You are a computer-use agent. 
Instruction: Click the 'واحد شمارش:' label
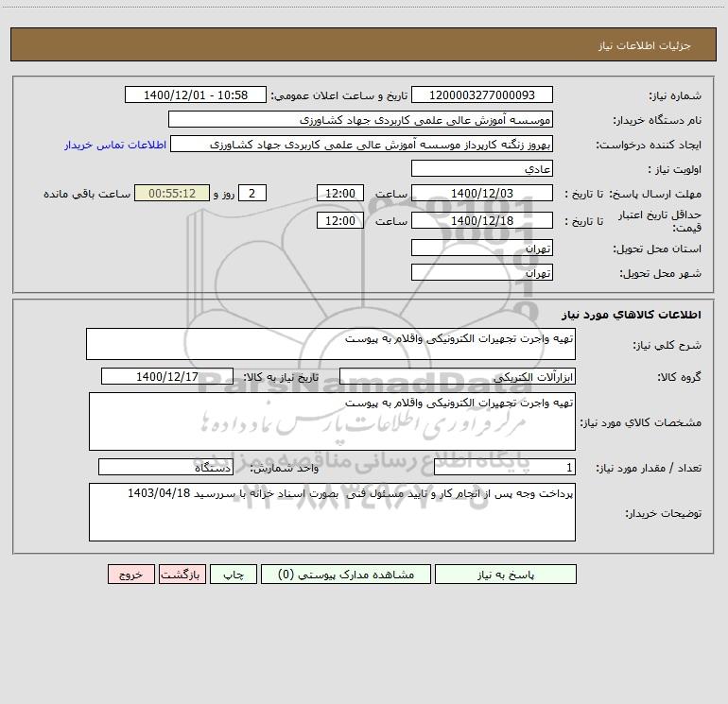point(285,468)
